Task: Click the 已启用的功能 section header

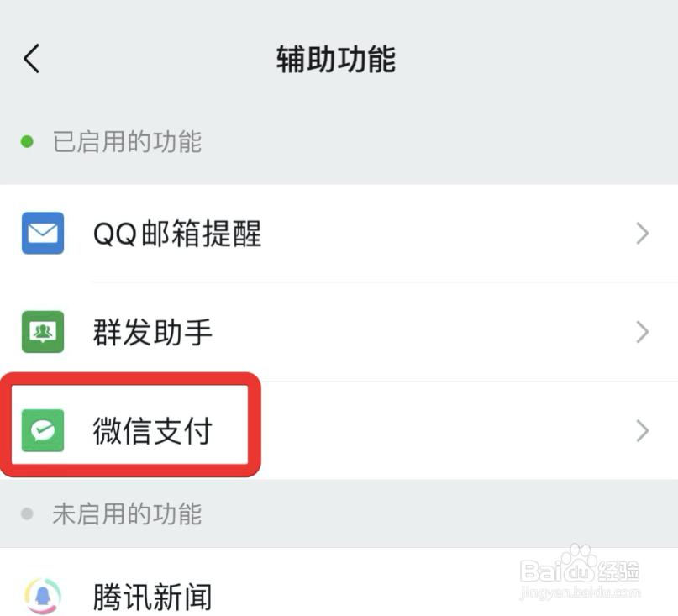Action: pos(127,141)
